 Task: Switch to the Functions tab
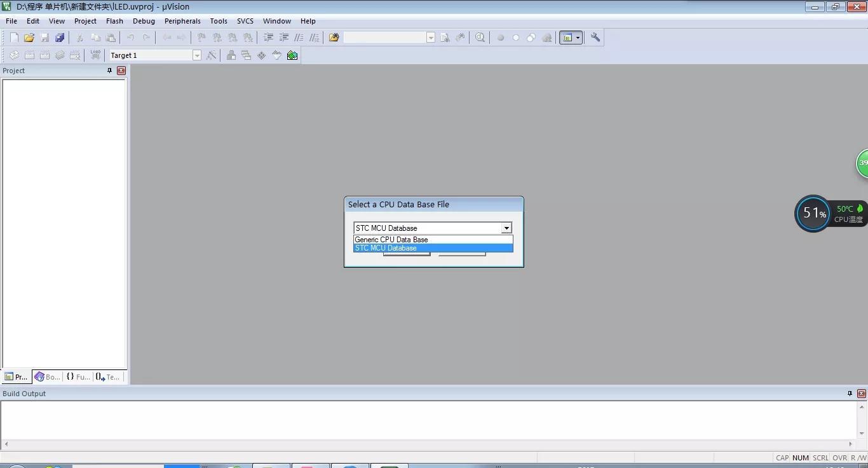click(x=78, y=377)
